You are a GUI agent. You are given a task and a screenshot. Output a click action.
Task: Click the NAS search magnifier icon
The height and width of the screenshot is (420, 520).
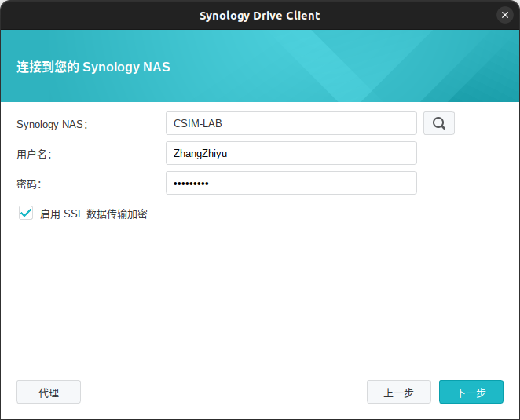click(439, 123)
